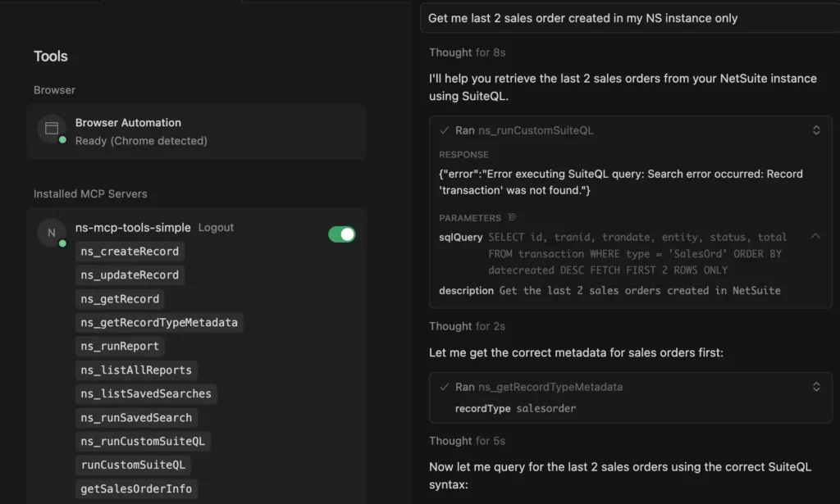Pick the ns_listSavedSearches tool chip
The image size is (840, 504).
(146, 394)
